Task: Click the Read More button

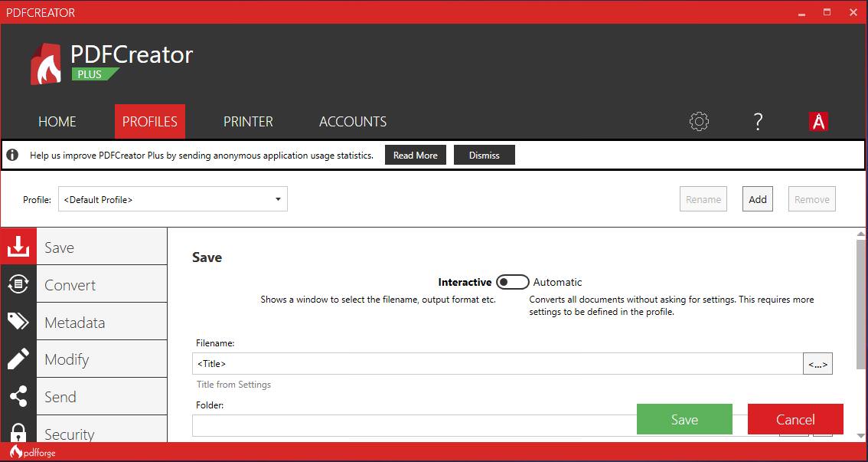Action: [415, 155]
